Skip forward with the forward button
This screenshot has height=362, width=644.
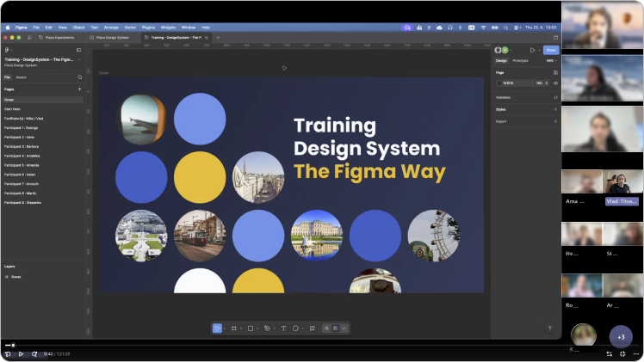pos(34,353)
